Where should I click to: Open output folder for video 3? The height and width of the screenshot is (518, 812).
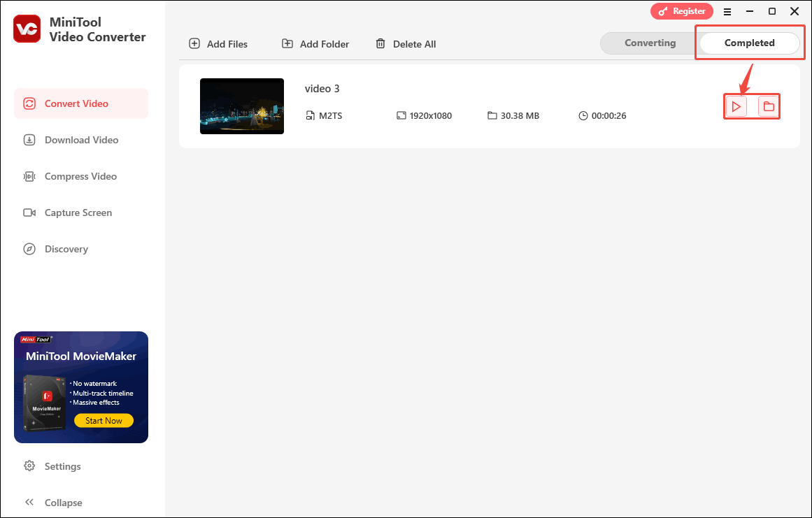(769, 107)
